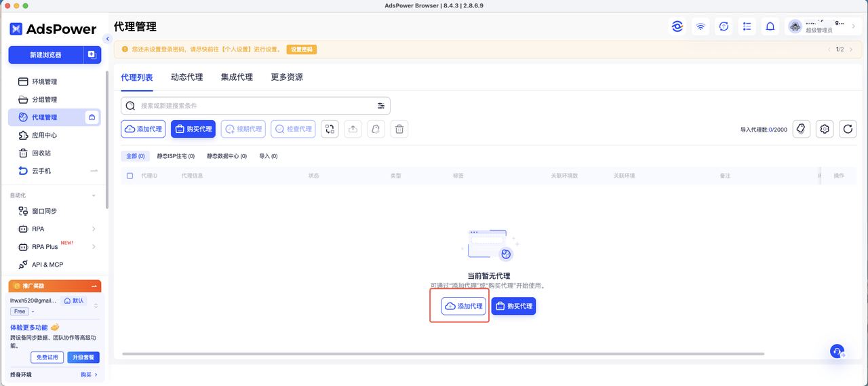Image resolution: width=868 pixels, height=386 pixels.
Task: Expand the RPA submenu arrow
Action: pos(94,229)
